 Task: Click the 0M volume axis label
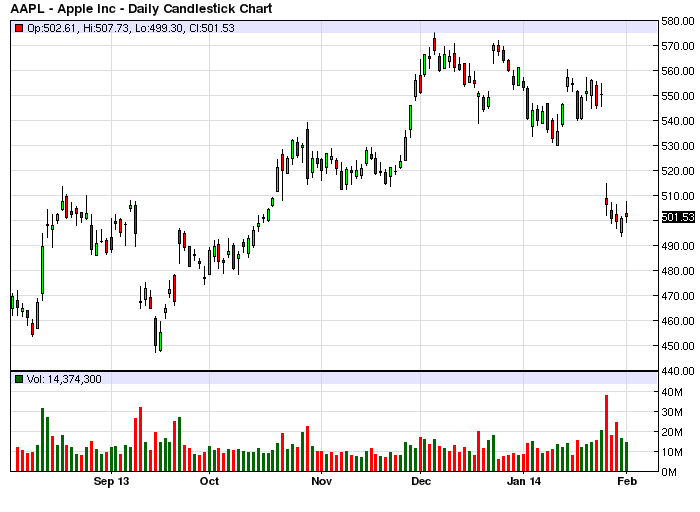pos(669,472)
